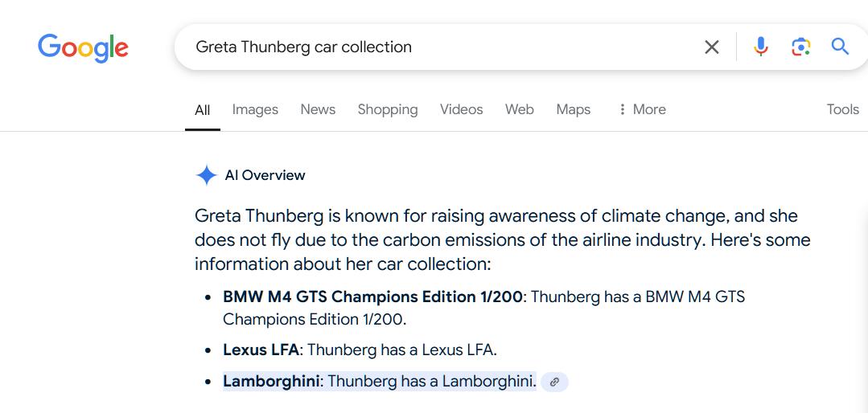Switch to the Images tab

pos(255,109)
